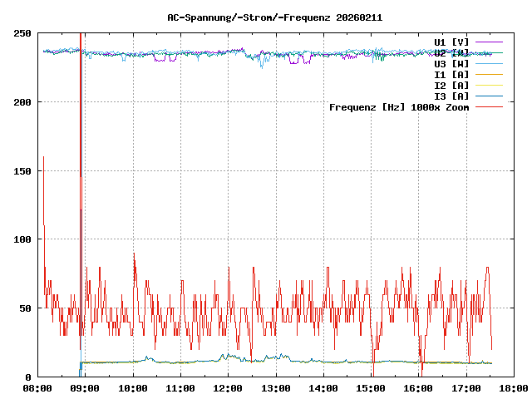Click the I3 [A] legend label

click(451, 96)
